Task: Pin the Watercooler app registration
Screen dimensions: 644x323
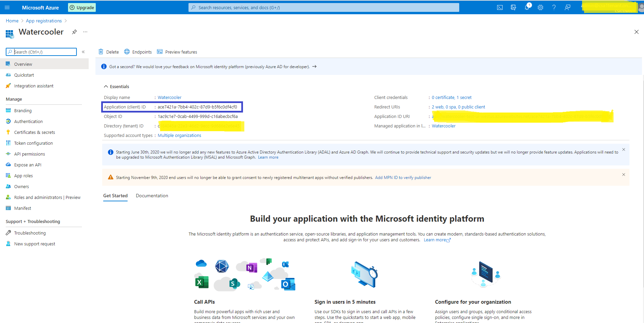Action: coord(74,32)
